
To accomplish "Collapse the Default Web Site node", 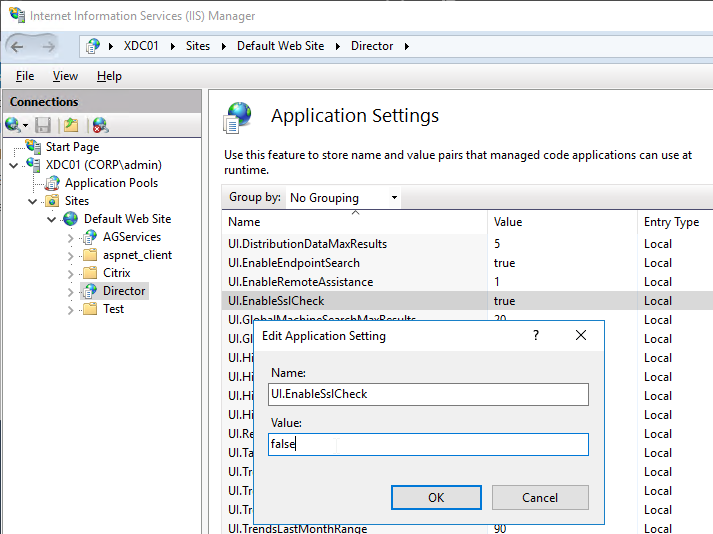I will point(52,219).
